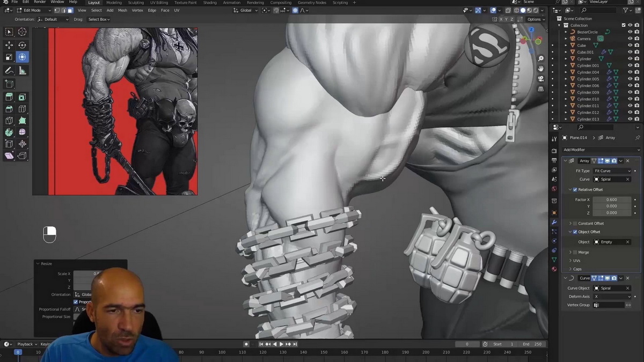Image resolution: width=644 pixels, height=362 pixels.
Task: Click the Options button in viewport
Action: coord(536,19)
